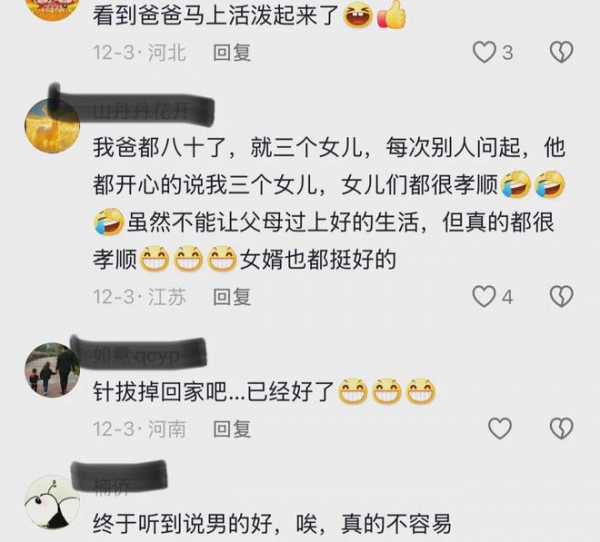Like the 河南 comment with the heart

click(500, 428)
